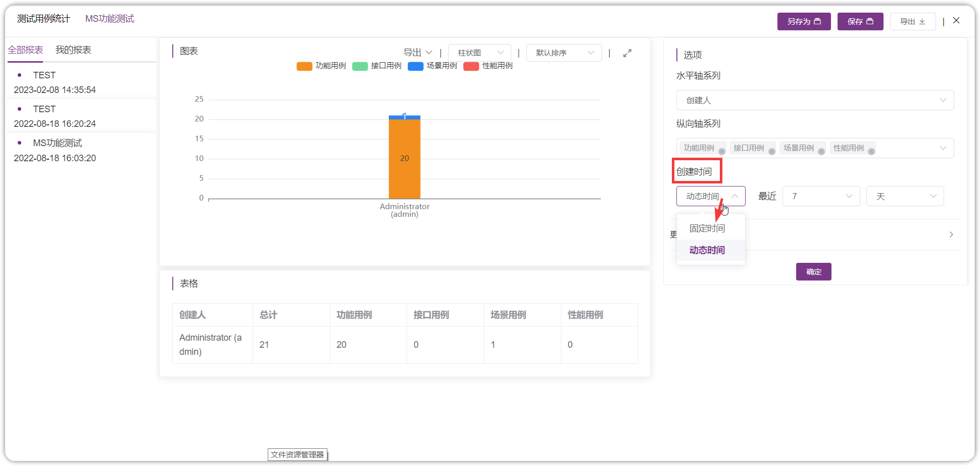
Task: Toggle the blue 场景用例 legend swatch
Action: coord(415,66)
